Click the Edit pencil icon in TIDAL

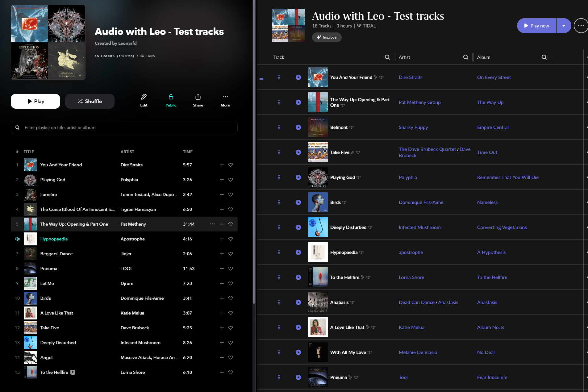click(x=144, y=97)
